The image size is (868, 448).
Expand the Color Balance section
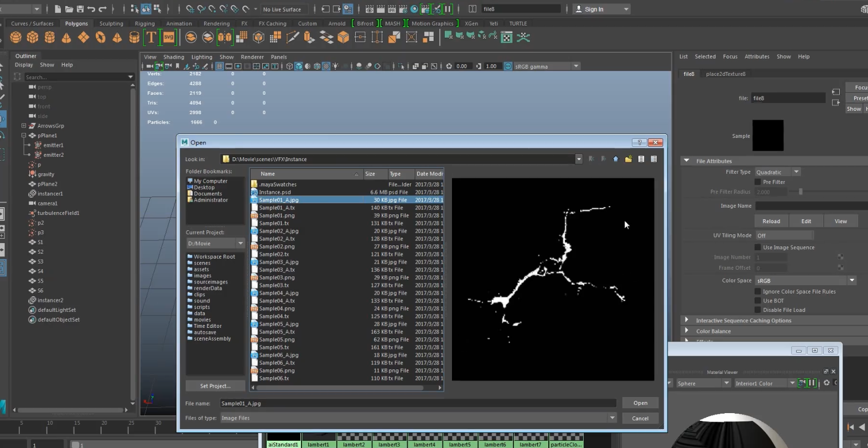pos(687,331)
